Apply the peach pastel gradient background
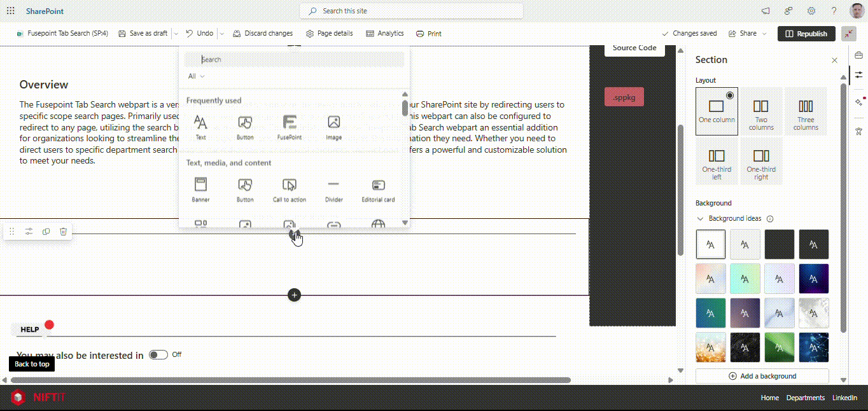Viewport: 868px width, 411px height. point(711,279)
